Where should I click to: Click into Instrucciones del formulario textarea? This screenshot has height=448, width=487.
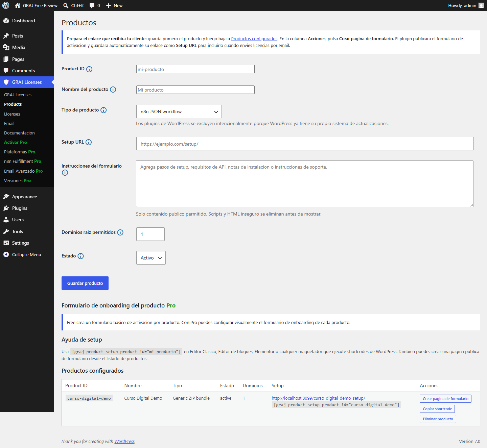[305, 184]
